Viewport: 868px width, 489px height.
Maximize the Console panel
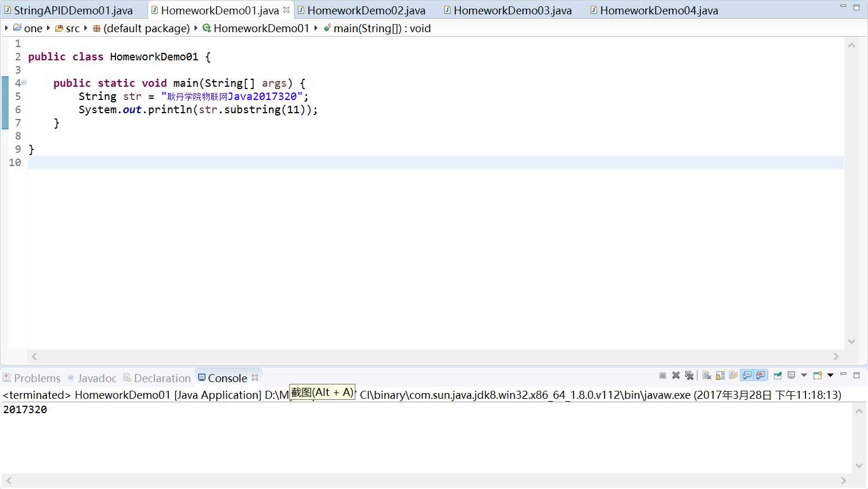click(x=857, y=375)
